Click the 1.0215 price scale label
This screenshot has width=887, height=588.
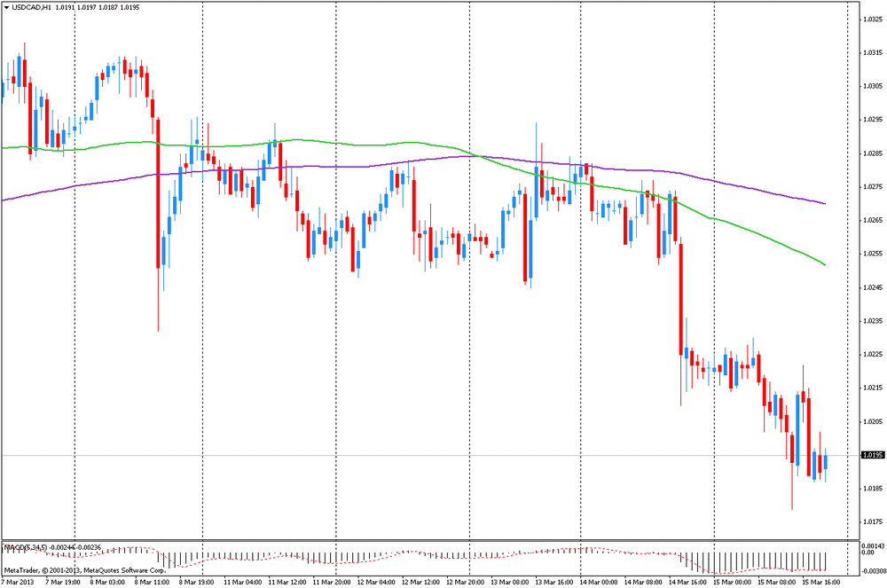point(873,388)
